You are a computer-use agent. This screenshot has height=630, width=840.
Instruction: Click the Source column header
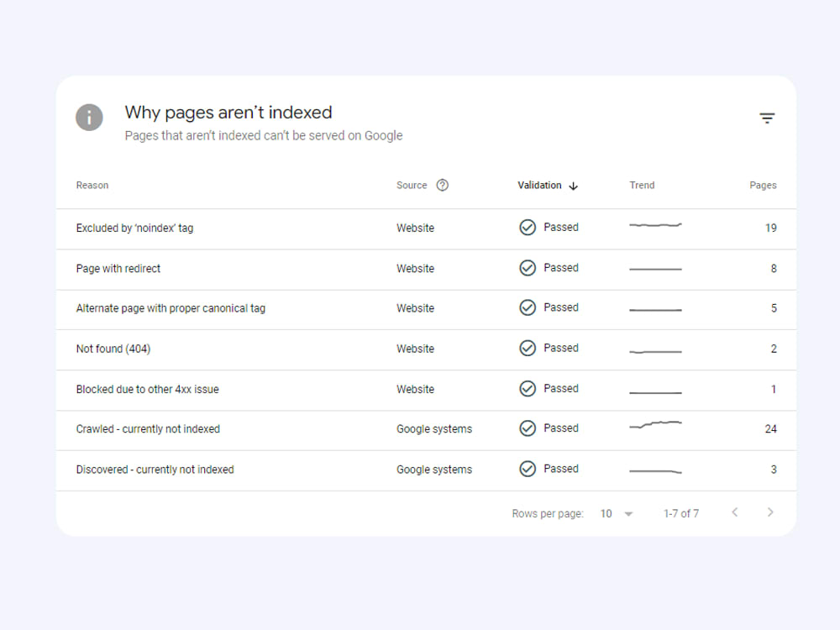(412, 186)
